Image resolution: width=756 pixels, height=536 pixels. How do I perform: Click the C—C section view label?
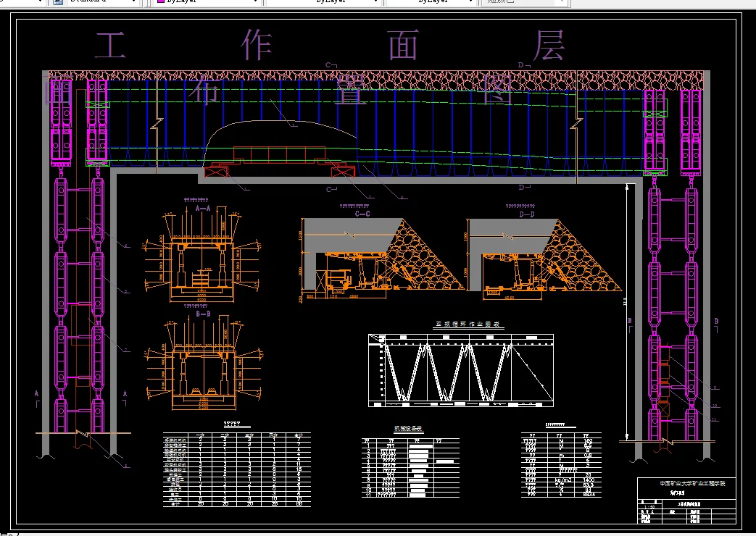[x=362, y=214]
